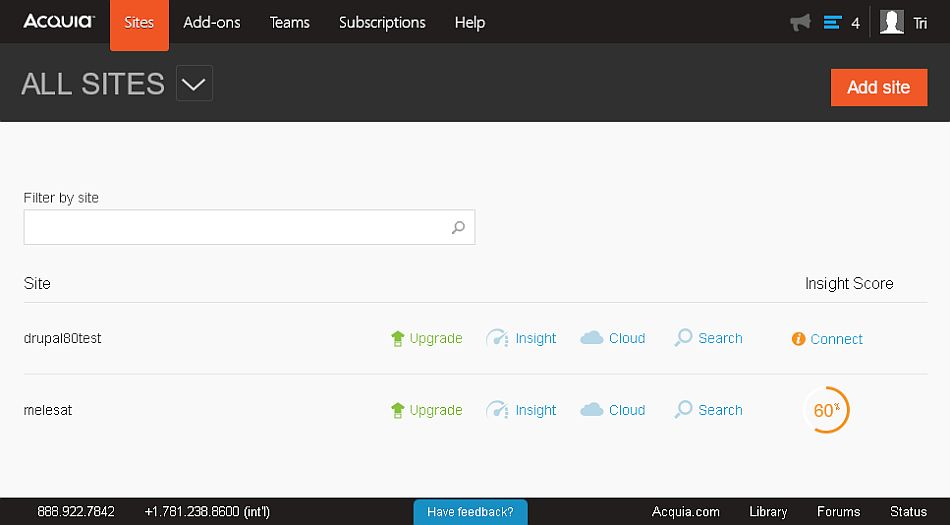Open the Tri user account menu

(920, 23)
